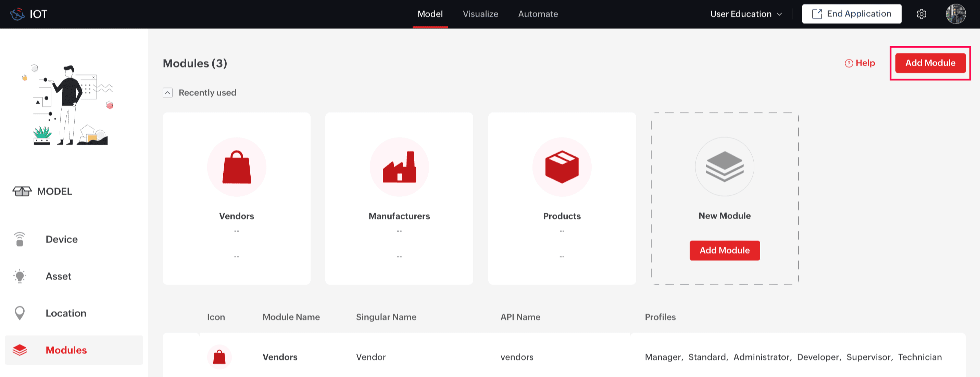The image size is (980, 377).
Task: Open the User Education dropdown
Action: 746,14
